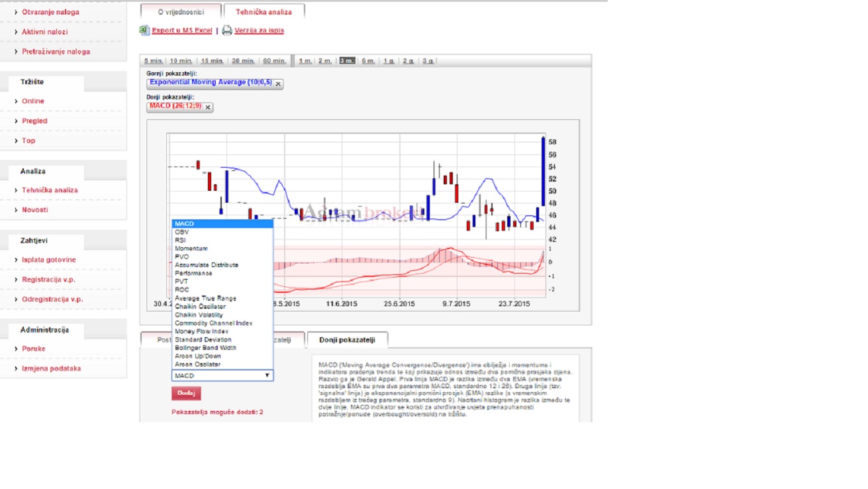Click the Export u MS Excel link
Viewport: 868px width, 489px height.
182,30
